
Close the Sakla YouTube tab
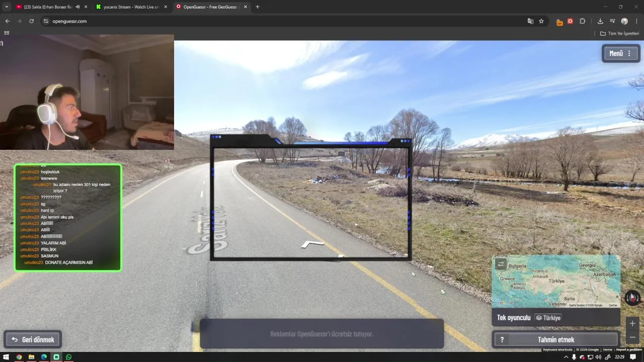[x=86, y=7]
